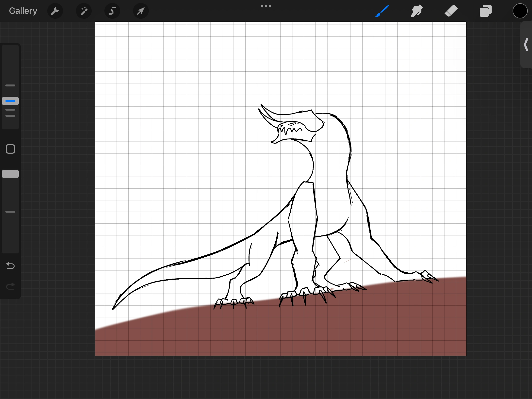Open the Layers panel
Screen dimensions: 532x399
pyautogui.click(x=485, y=11)
